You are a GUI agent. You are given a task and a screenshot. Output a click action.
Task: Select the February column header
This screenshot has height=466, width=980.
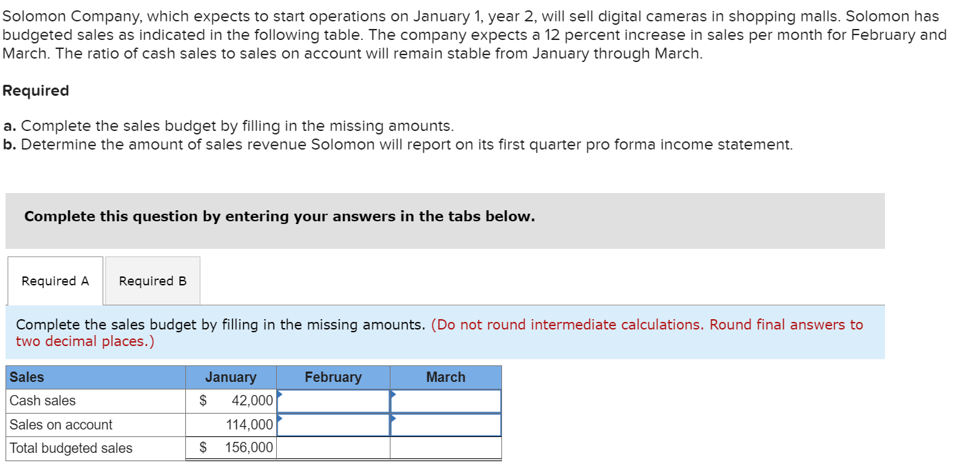click(x=333, y=377)
